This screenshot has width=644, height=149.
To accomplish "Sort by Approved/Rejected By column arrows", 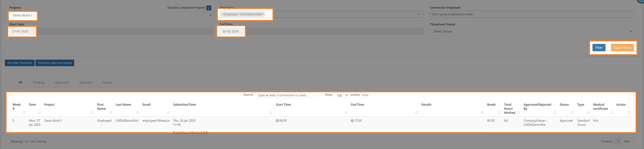I will 554,113.
